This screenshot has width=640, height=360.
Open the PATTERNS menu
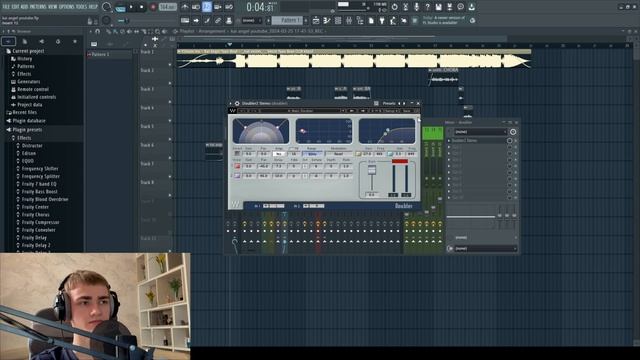point(38,7)
